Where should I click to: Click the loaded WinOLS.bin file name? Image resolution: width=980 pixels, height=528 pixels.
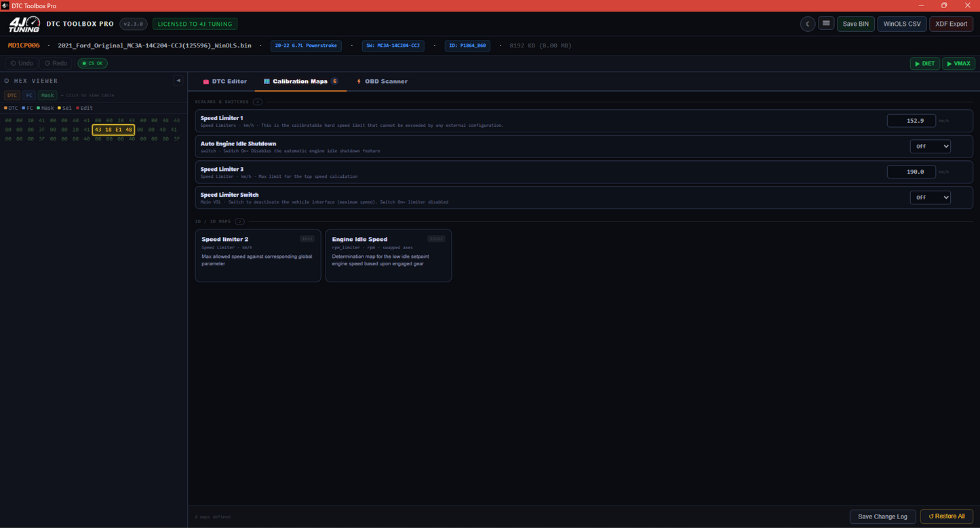155,45
